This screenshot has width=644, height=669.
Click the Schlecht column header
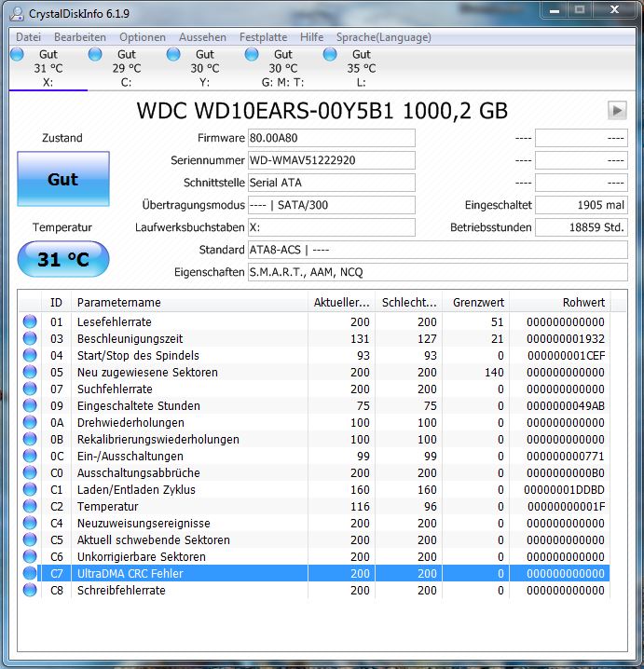(x=409, y=303)
